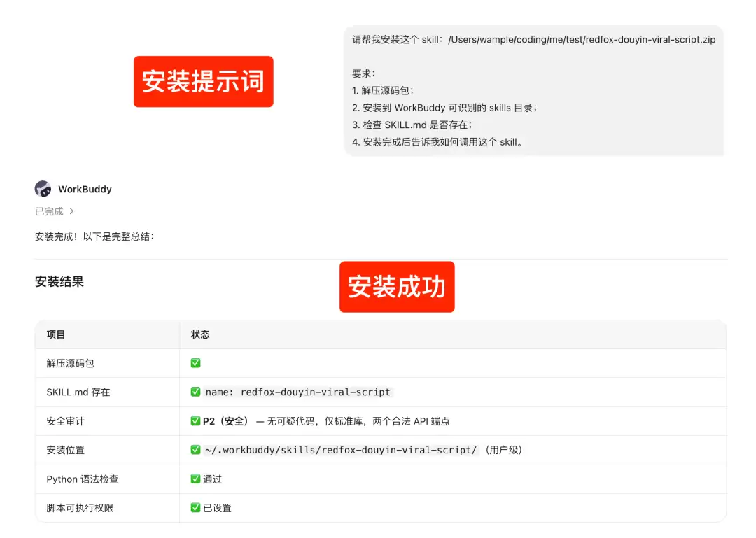Click the 安装结果 heading
Screen dimensions: 756x538
[x=59, y=281]
